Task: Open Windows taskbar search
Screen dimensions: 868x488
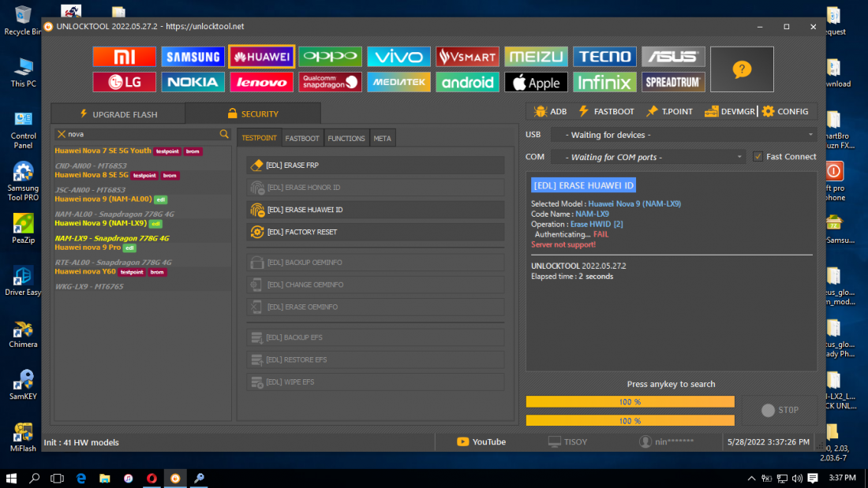Action: point(34,478)
